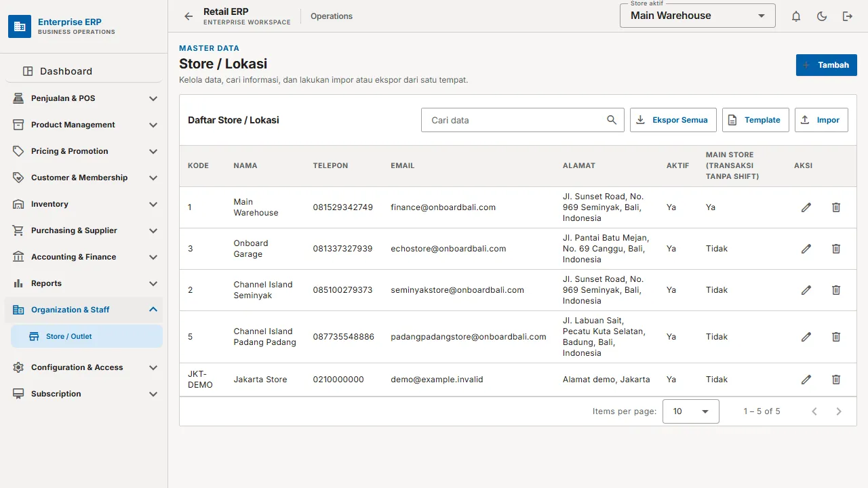Expand the Penjualan & POS menu
868x488 pixels.
[x=86, y=98]
